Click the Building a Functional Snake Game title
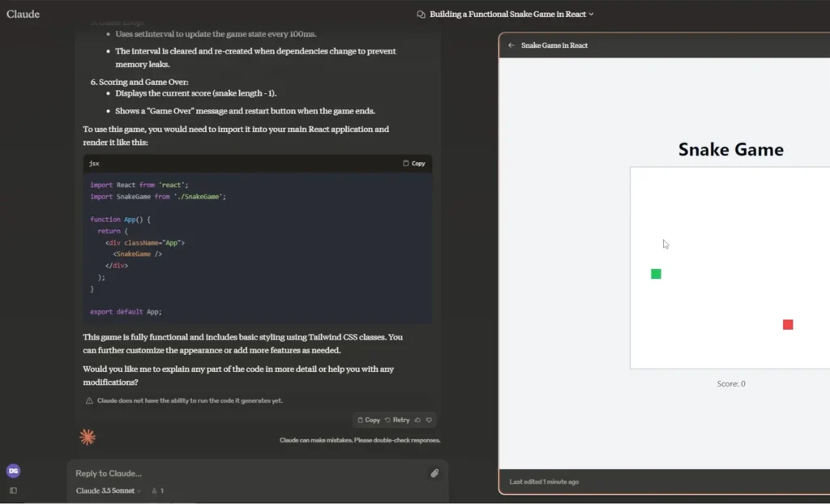This screenshot has height=504, width=830. tap(507, 15)
